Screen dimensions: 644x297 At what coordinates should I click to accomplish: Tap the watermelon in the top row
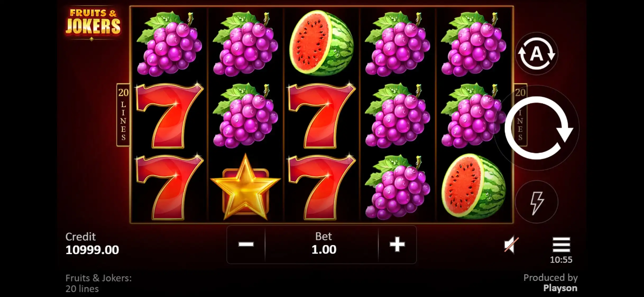point(321,43)
